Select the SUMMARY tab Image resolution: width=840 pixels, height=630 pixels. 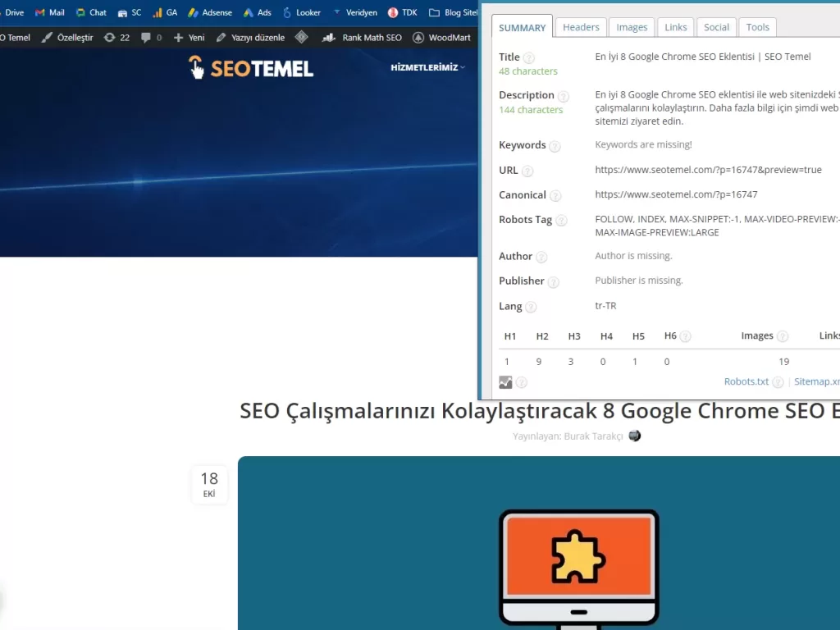(x=522, y=27)
